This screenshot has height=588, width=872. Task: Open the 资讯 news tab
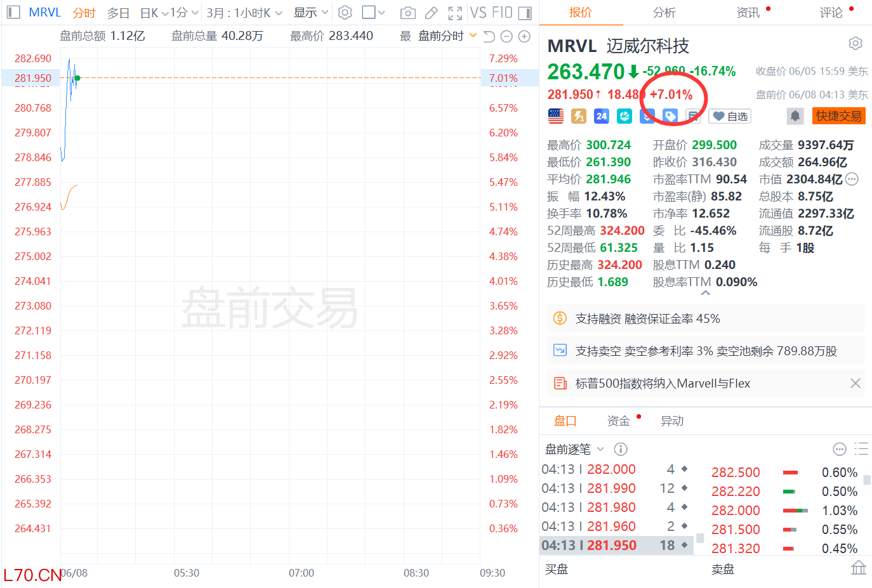point(748,13)
